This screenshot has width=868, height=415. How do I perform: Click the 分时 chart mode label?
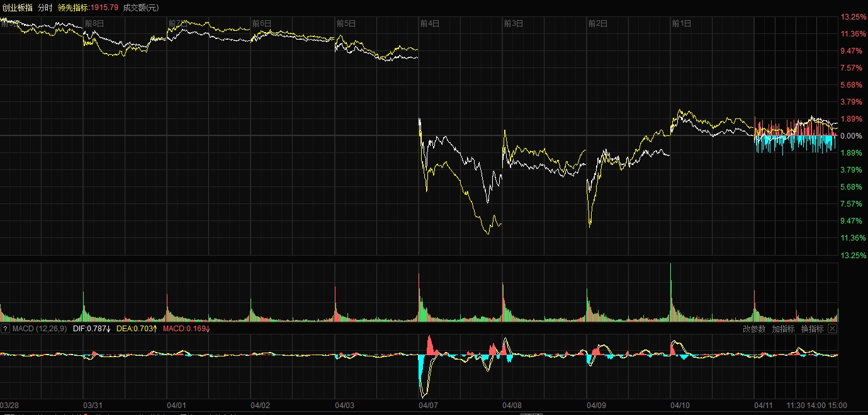pos(45,8)
